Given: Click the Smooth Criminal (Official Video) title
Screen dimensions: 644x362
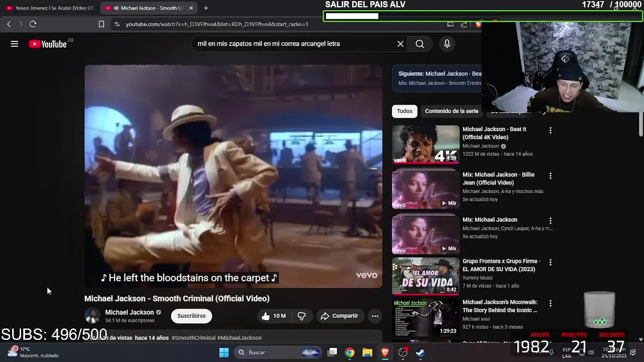Looking at the screenshot, I should (x=177, y=299).
